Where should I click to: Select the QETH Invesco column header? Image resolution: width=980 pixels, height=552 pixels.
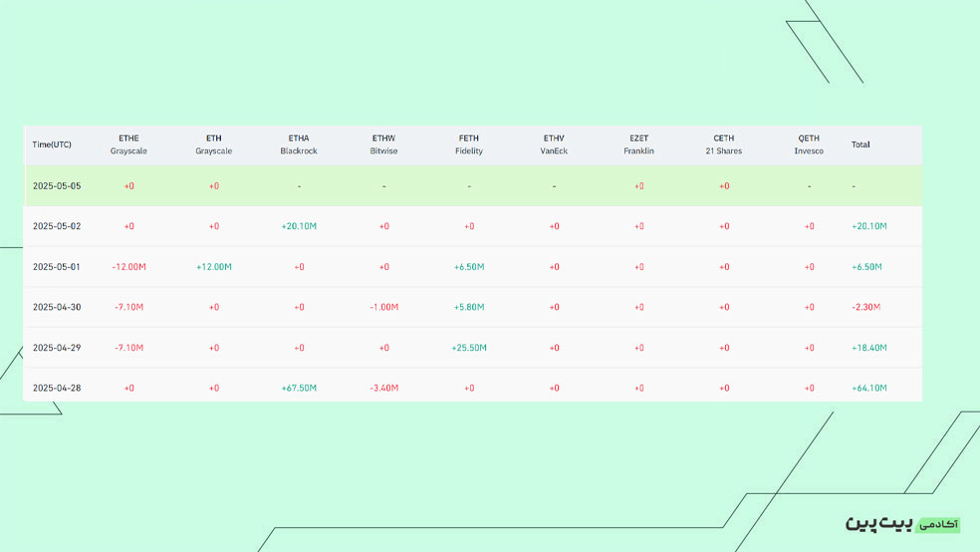coord(809,144)
